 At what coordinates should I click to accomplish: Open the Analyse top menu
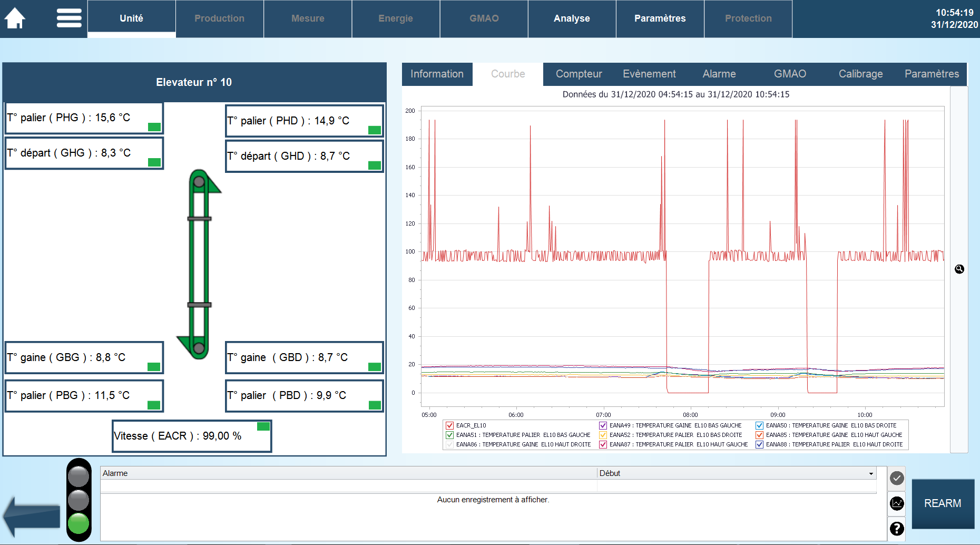[x=572, y=18]
